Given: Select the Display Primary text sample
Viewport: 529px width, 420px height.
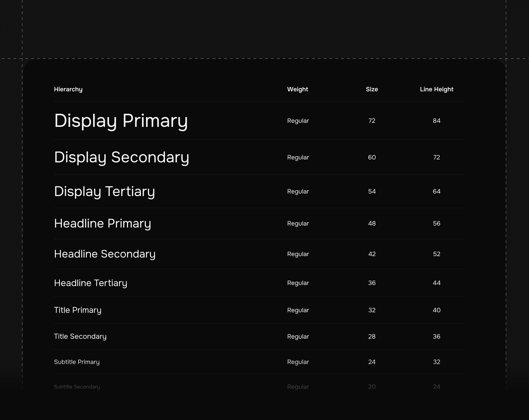Looking at the screenshot, I should click(121, 121).
